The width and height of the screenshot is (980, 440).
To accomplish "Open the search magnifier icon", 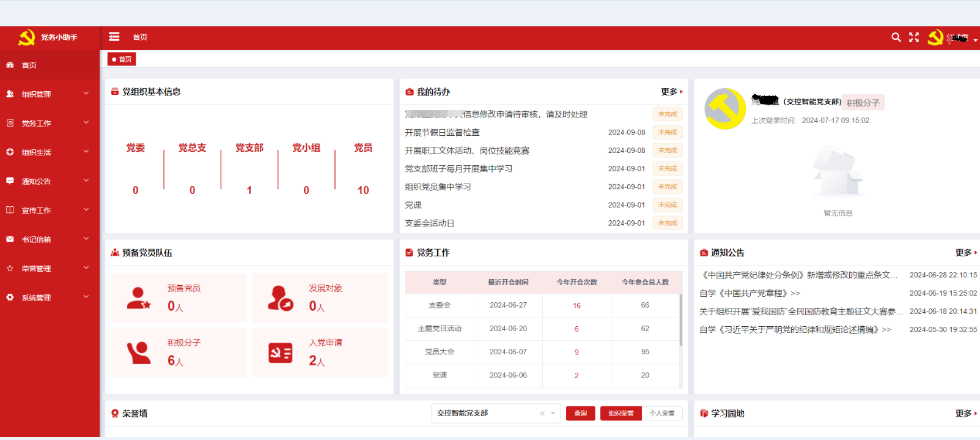I will [x=896, y=37].
